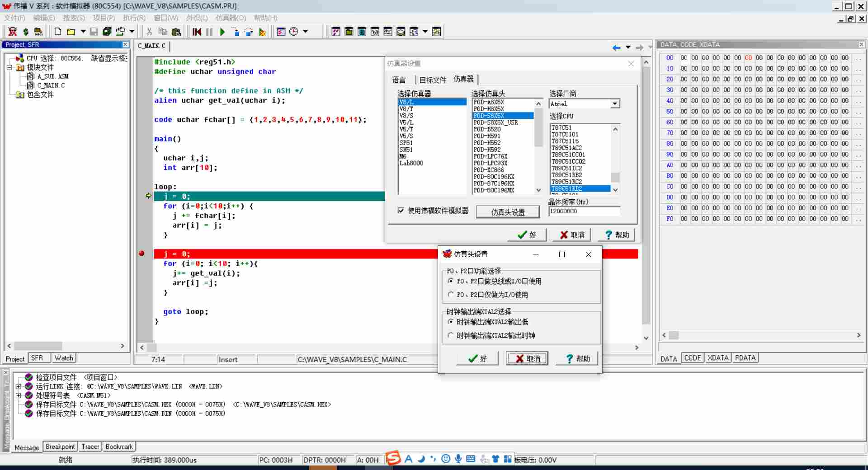
Task: Select 时钟输出端XTAL2输出时钟 radio option
Action: [451, 335]
